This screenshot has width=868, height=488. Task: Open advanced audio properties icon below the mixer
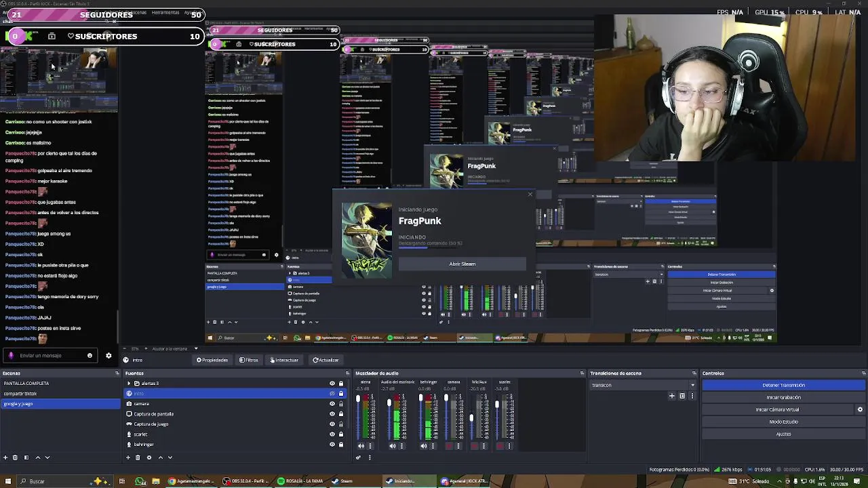[359, 457]
